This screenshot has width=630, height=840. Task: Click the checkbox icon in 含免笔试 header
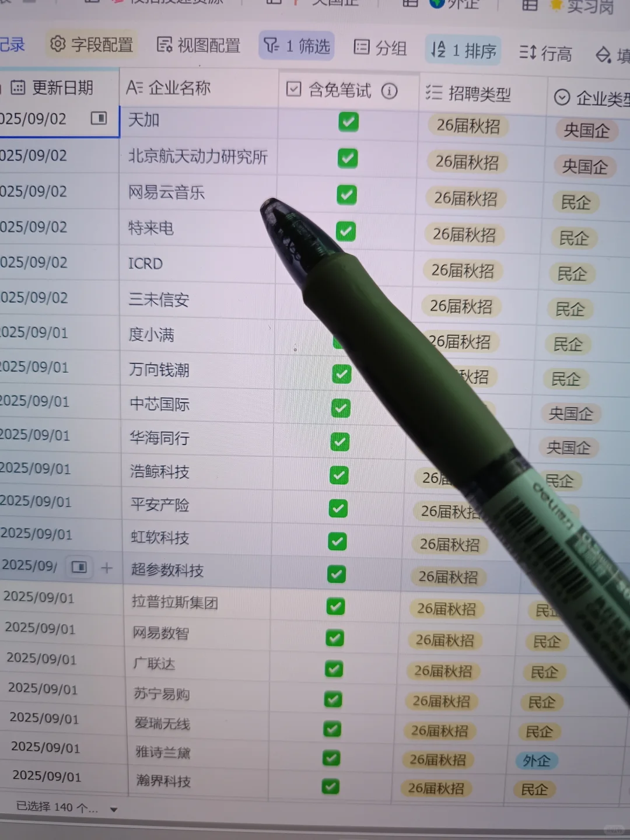[294, 89]
